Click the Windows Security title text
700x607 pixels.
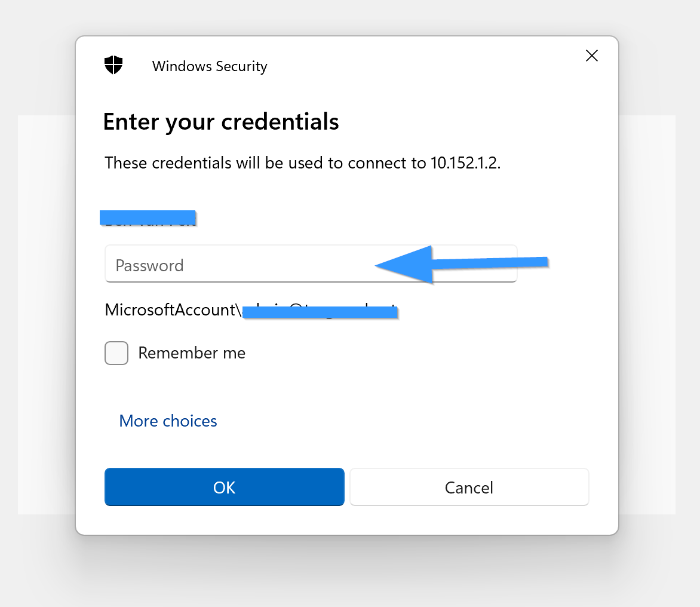[209, 66]
